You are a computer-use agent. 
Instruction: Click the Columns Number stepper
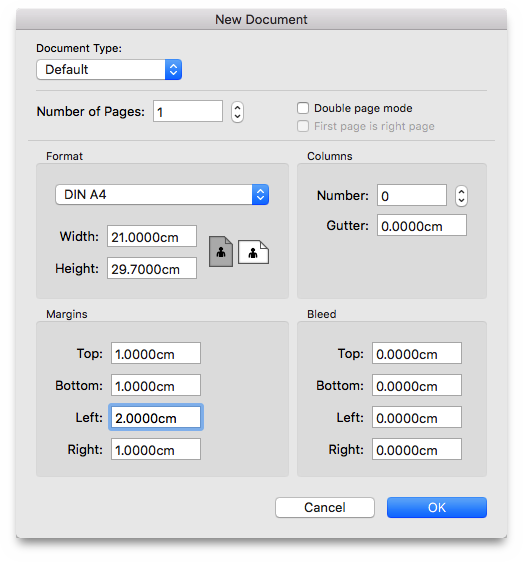point(461,196)
